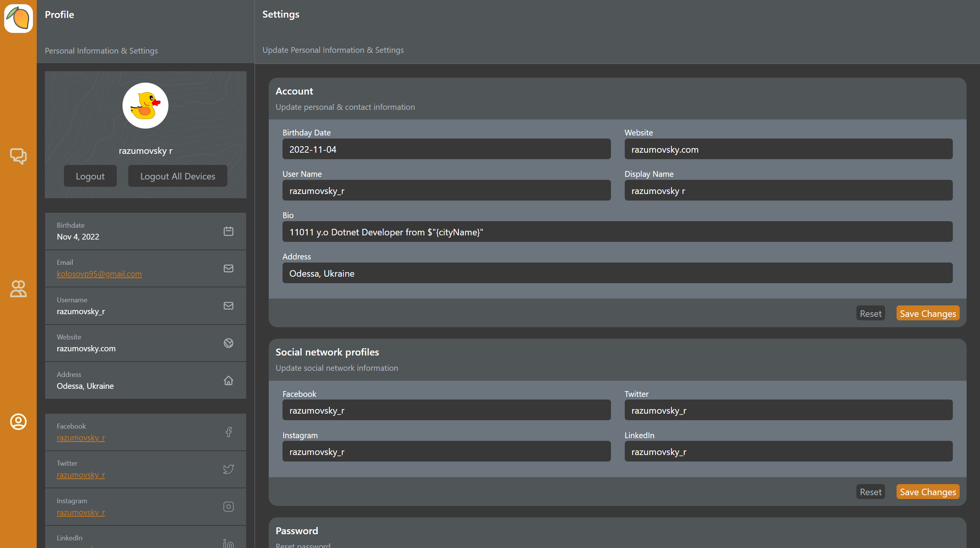980x548 pixels.
Task: Click the calendar icon beside Birthdate
Action: [229, 231]
